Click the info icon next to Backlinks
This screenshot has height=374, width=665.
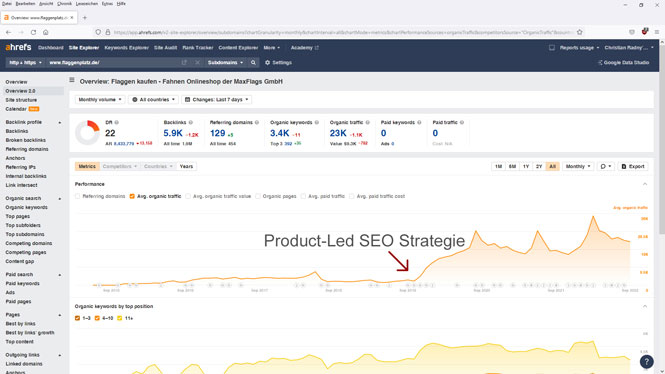tap(191, 123)
